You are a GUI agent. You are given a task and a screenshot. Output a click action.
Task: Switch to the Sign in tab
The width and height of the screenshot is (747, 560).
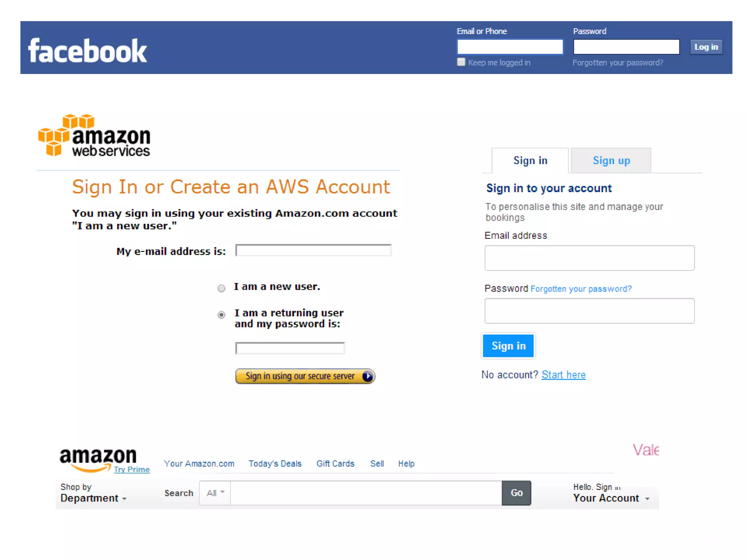[x=530, y=160]
